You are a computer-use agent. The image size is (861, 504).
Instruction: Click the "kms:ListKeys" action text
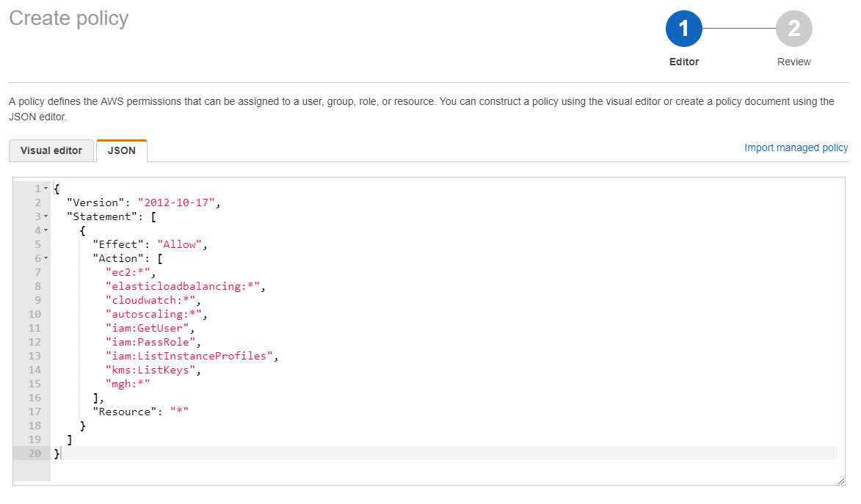(152, 370)
